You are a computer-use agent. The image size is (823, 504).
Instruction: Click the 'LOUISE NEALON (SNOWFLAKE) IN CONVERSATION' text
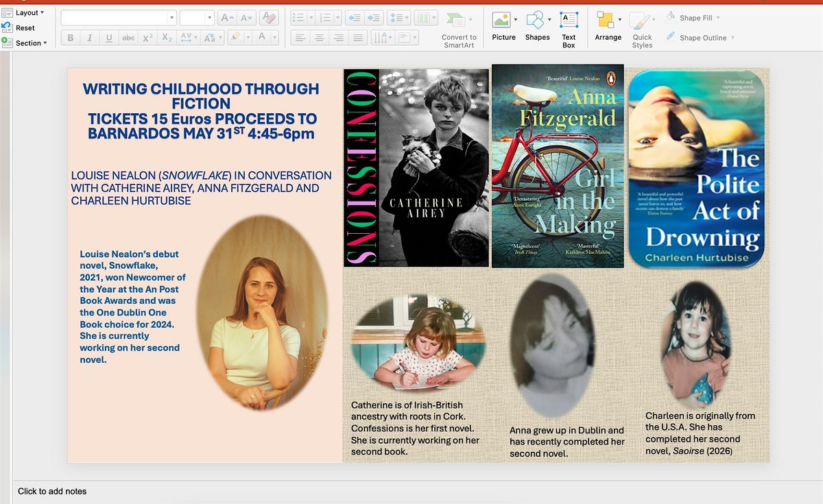click(x=201, y=188)
